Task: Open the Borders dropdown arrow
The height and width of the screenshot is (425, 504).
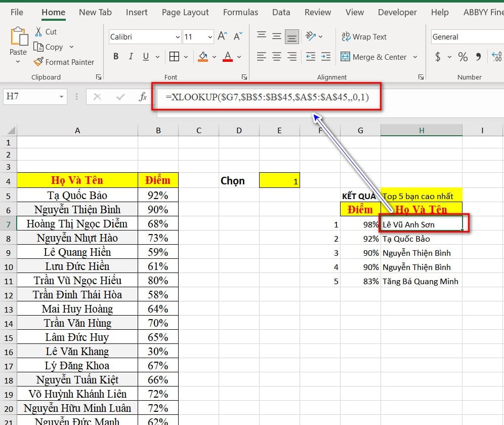Action: (x=186, y=57)
